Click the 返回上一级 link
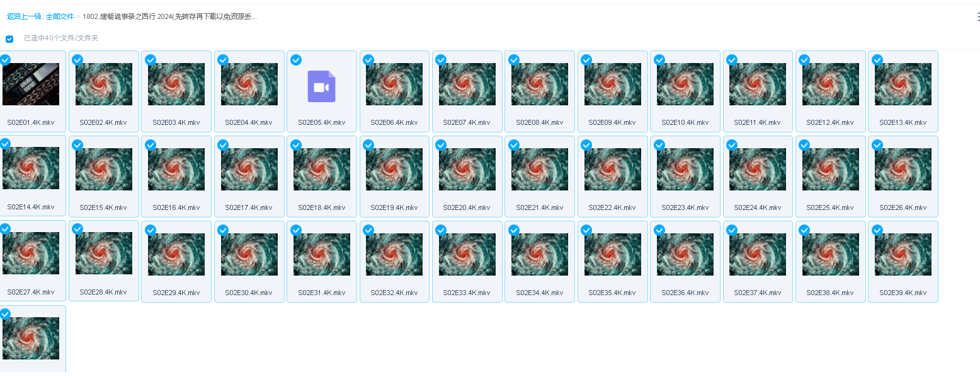Image resolution: width=980 pixels, height=379 pixels. coord(24,16)
